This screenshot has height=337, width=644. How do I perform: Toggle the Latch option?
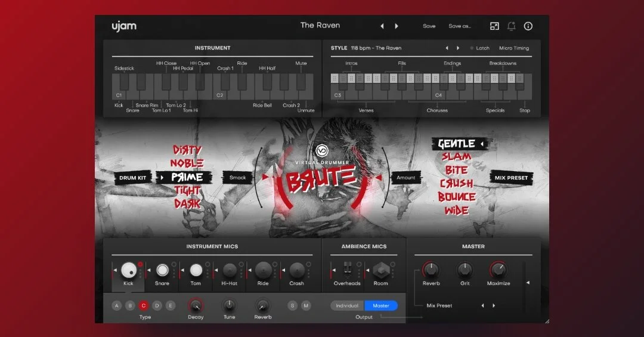tap(480, 48)
